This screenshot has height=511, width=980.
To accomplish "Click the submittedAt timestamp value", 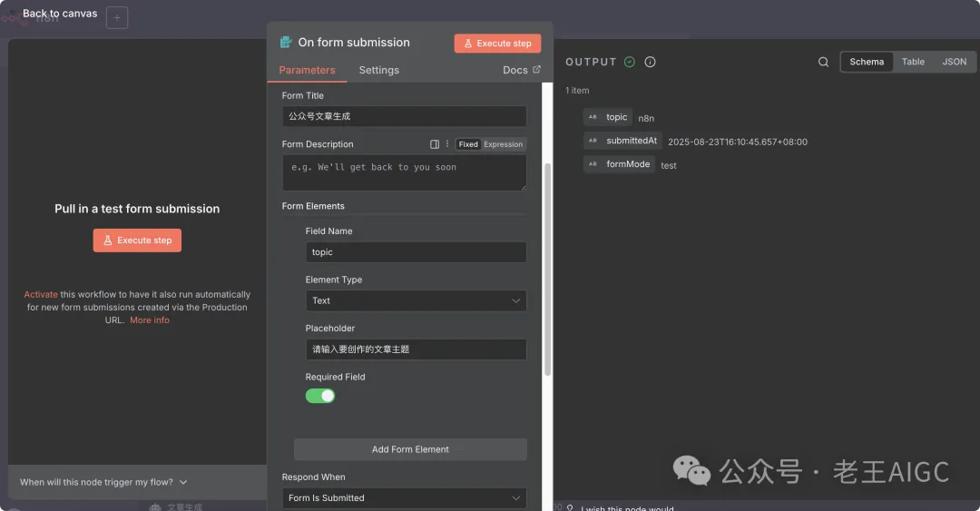I will (x=738, y=142).
